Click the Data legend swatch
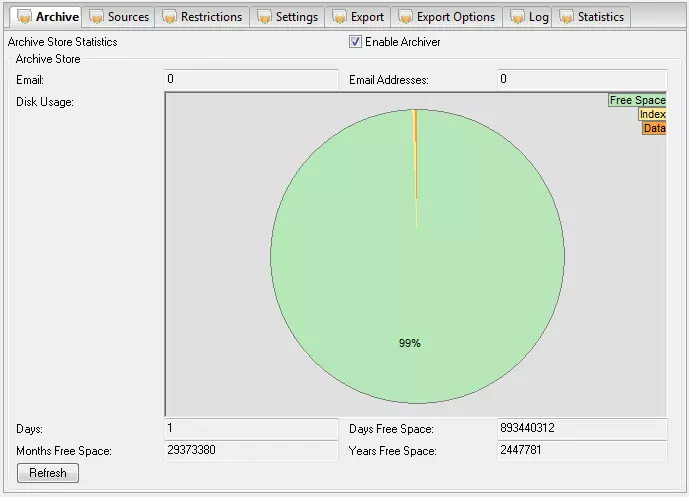This screenshot has width=689, height=497. 654,128
